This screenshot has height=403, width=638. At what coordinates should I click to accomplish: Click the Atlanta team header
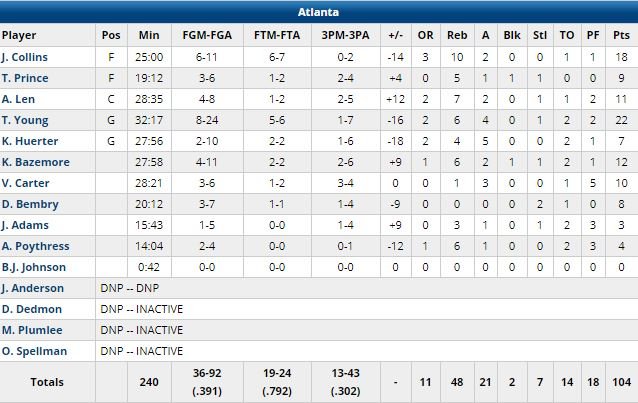click(x=318, y=13)
